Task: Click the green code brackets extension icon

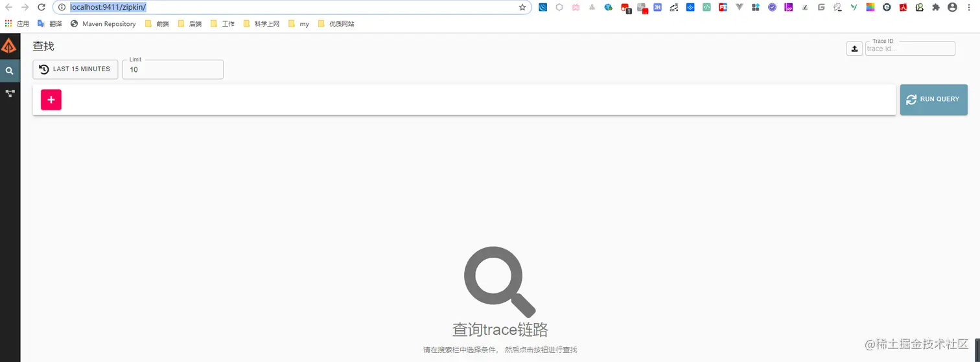Action: [x=706, y=7]
